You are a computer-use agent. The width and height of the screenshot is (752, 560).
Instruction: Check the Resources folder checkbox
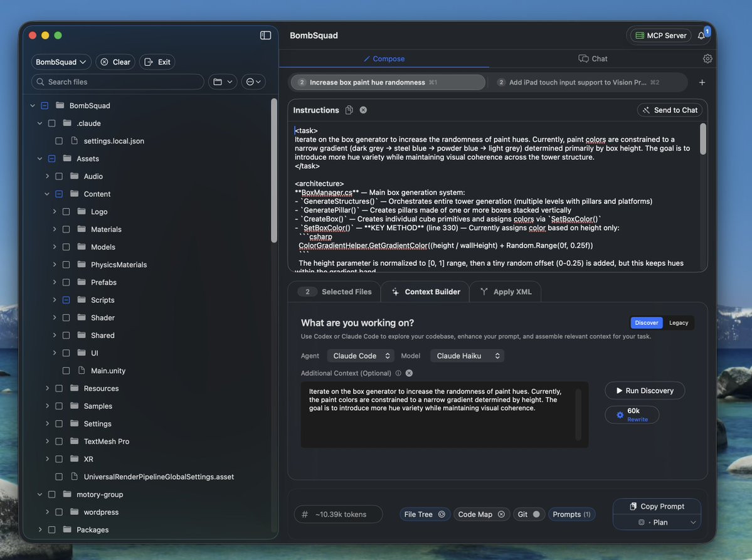(59, 388)
